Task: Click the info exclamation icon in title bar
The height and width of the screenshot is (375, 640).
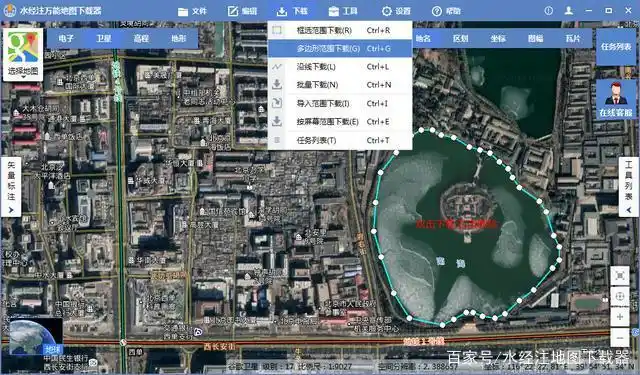Action: [x=549, y=11]
